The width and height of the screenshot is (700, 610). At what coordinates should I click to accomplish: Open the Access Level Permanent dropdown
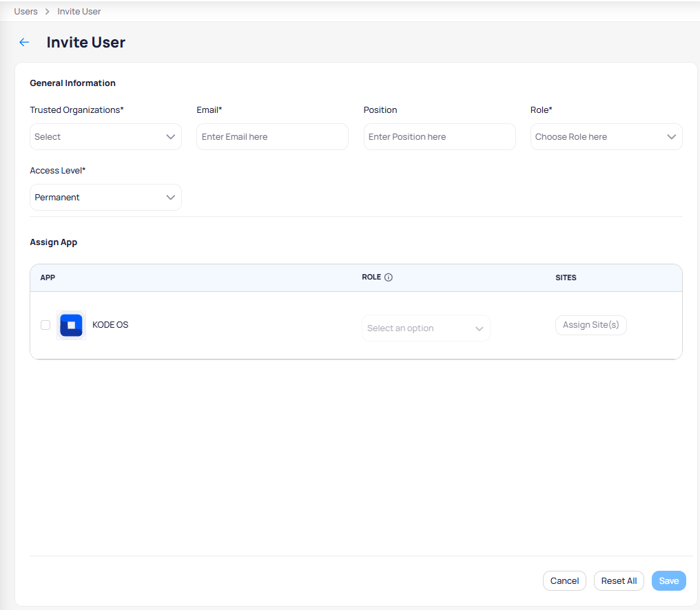click(x=106, y=197)
